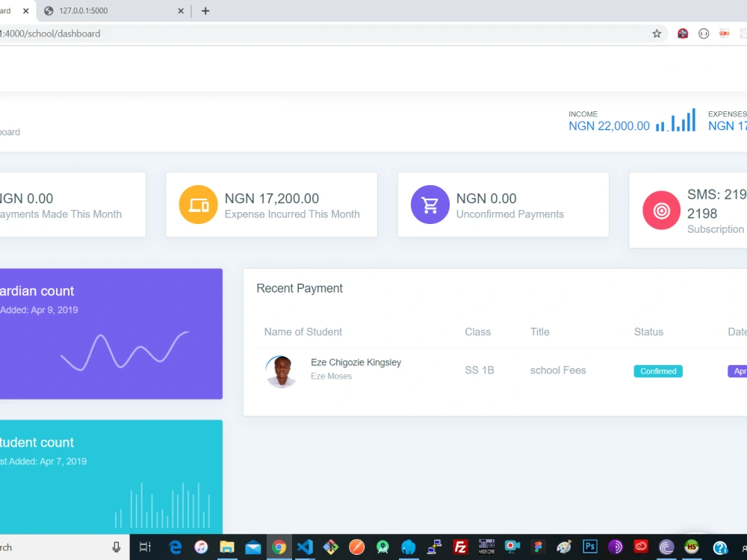The width and height of the screenshot is (747, 560).
Task: Click the Eze Moses guardian name
Action: coord(331,376)
